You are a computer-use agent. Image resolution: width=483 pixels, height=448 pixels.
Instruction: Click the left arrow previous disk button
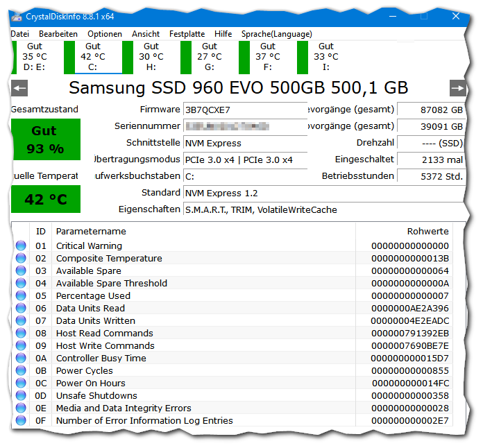coord(19,88)
